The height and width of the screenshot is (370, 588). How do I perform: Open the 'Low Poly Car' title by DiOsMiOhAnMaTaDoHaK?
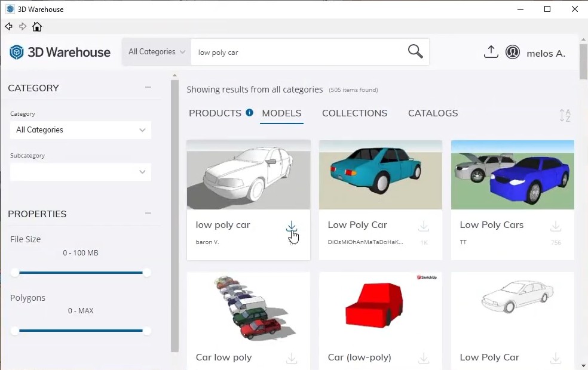click(x=357, y=225)
